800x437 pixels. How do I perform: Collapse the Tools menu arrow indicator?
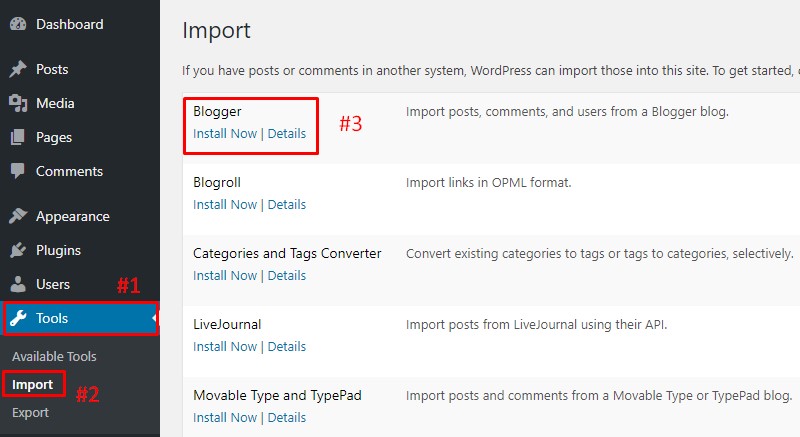click(154, 318)
